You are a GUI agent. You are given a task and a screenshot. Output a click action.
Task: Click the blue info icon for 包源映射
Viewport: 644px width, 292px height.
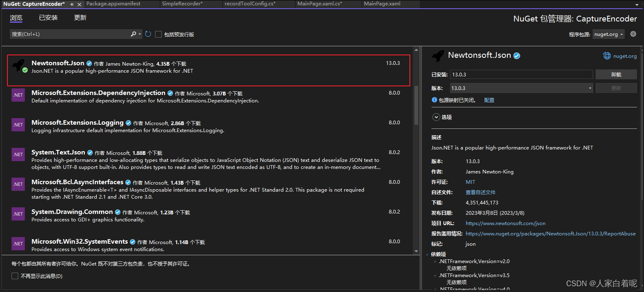pos(434,100)
